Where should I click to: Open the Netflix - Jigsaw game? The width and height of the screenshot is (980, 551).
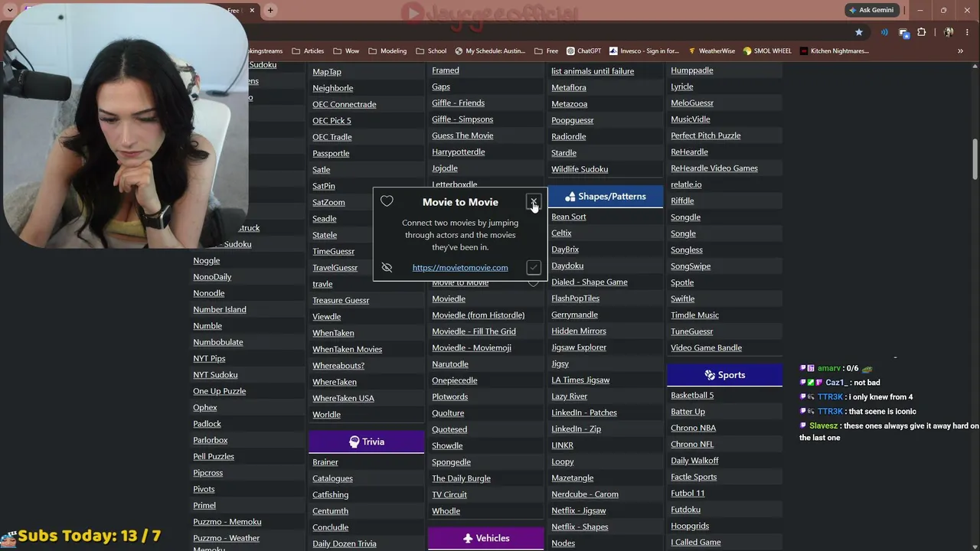tap(579, 510)
